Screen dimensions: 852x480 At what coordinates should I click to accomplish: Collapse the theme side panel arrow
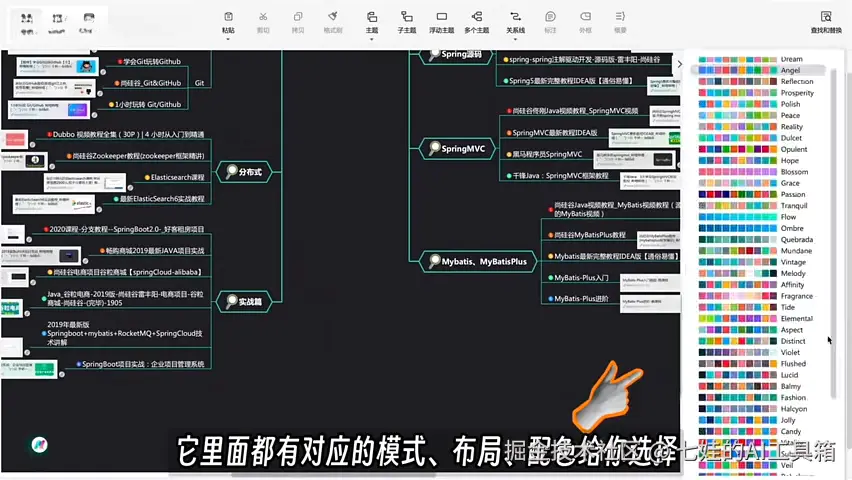679,64
